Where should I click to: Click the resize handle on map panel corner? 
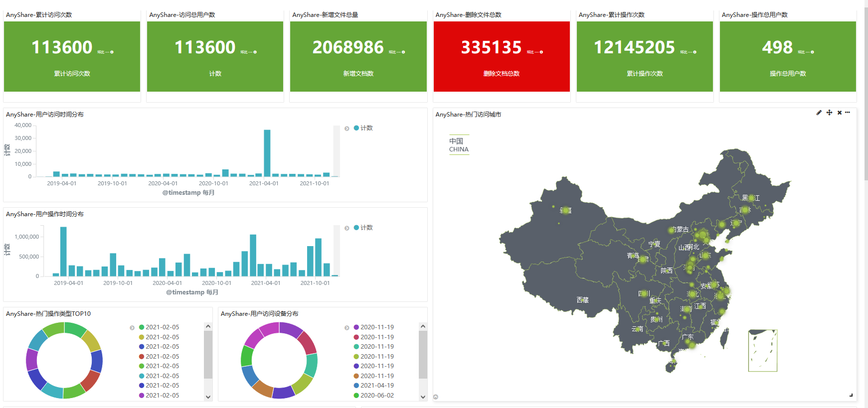851,395
